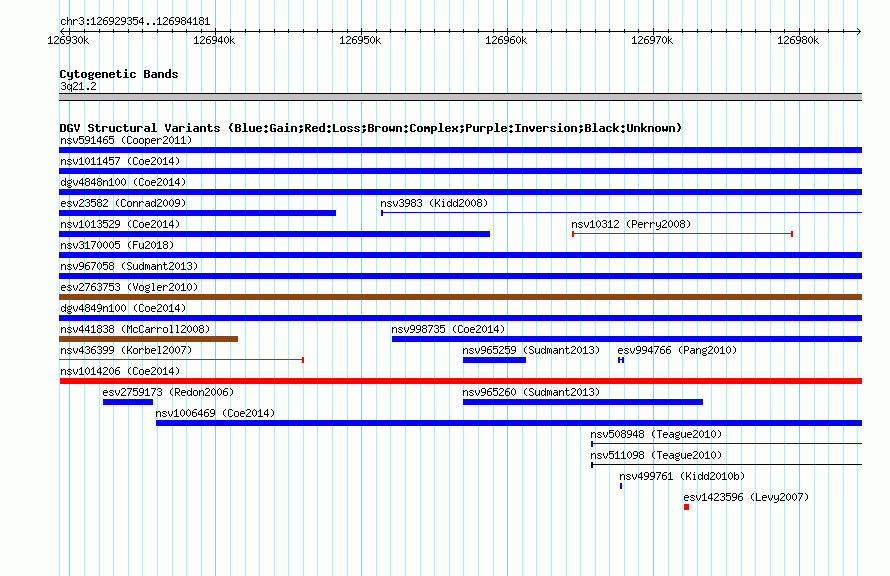
Task: Click the 126940k ruler tick label
Action: pos(214,40)
